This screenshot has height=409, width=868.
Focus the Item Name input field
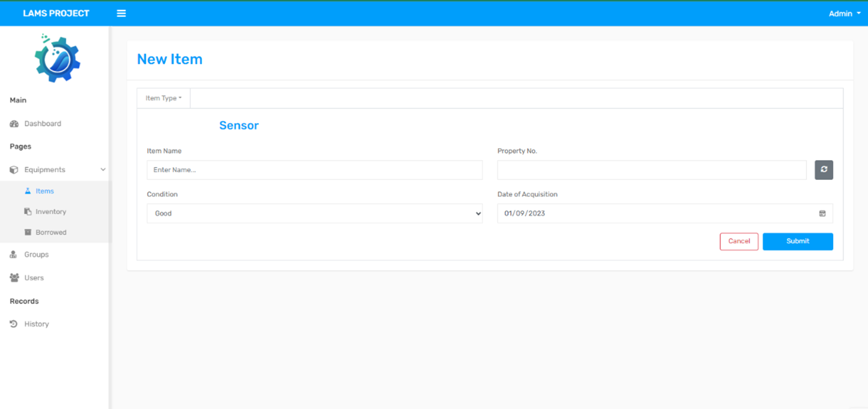click(315, 170)
